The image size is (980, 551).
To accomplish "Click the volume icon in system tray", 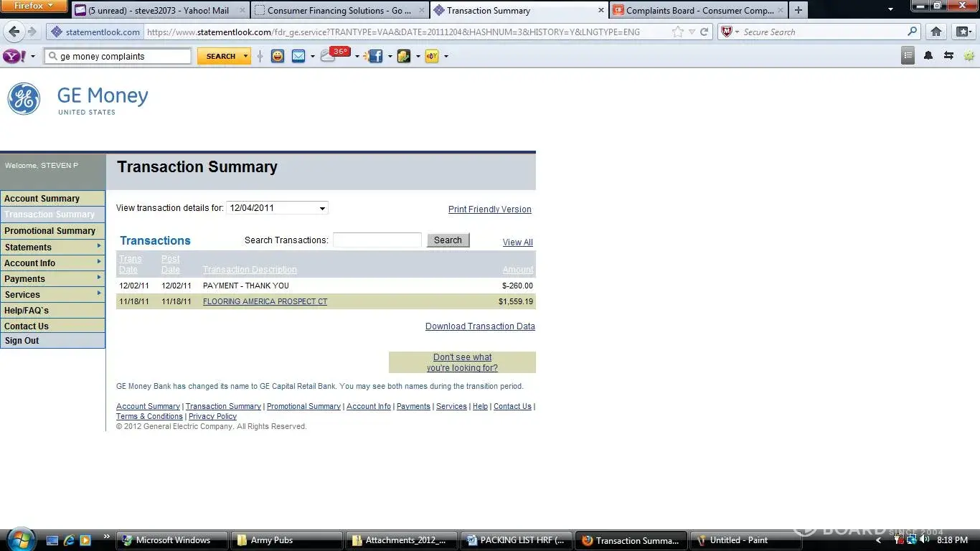I will click(x=925, y=540).
